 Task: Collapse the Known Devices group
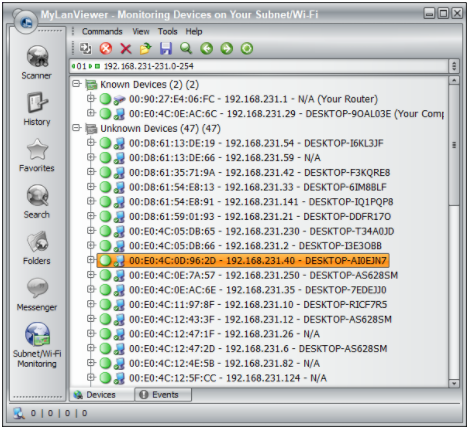click(77, 84)
